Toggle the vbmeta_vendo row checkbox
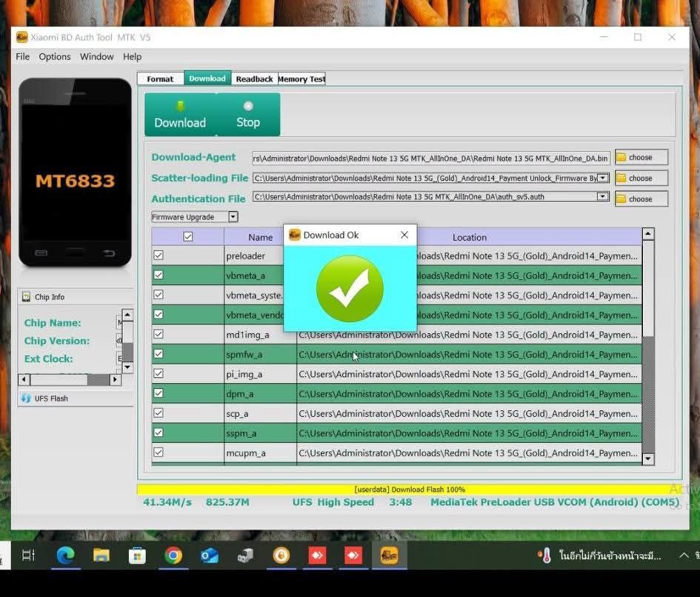 [x=159, y=314]
